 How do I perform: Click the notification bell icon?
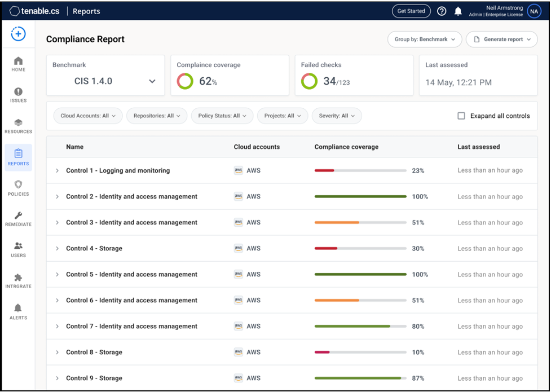coord(457,11)
